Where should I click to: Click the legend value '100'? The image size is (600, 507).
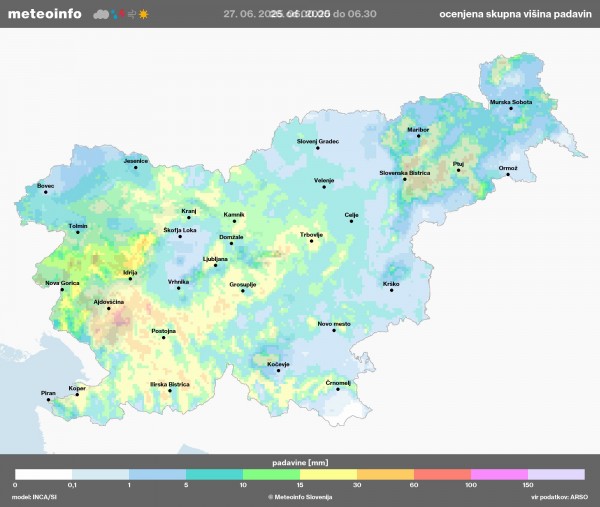pos(471,485)
